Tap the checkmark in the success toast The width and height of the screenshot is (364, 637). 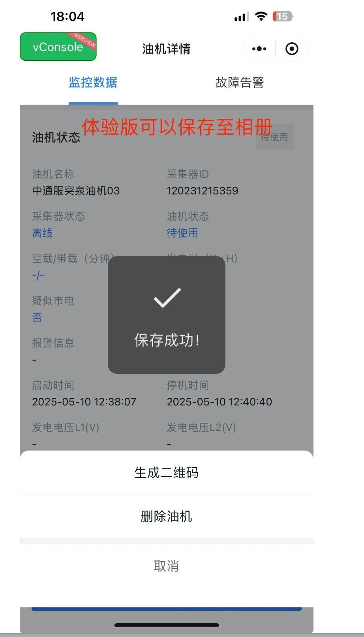167,298
